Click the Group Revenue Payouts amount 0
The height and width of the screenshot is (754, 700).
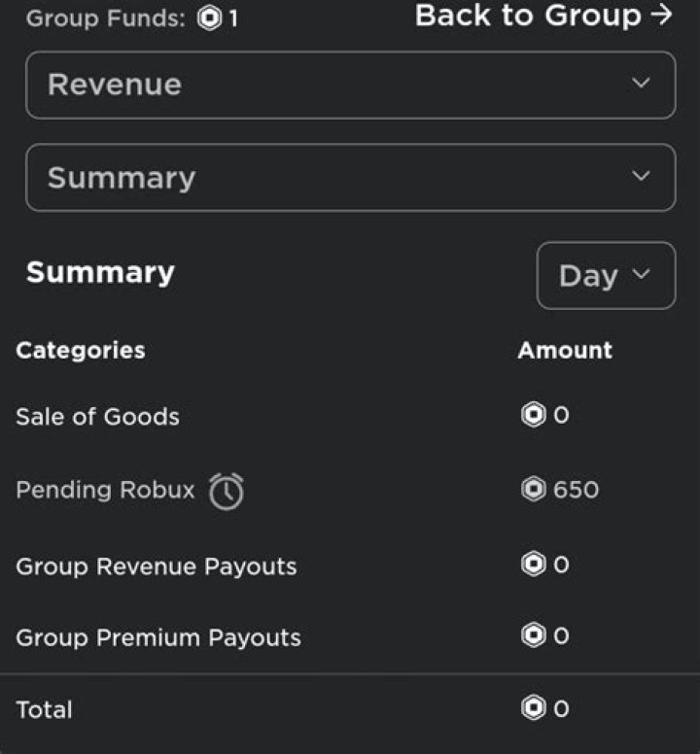coord(561,565)
